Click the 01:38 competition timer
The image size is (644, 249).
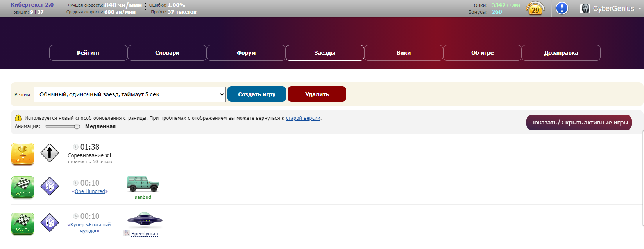pyautogui.click(x=90, y=147)
